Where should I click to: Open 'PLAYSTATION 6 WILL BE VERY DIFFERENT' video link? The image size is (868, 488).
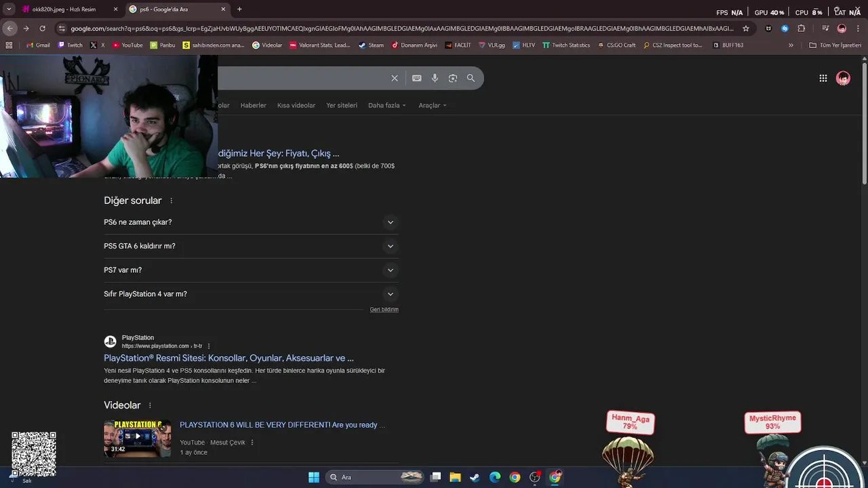282,425
